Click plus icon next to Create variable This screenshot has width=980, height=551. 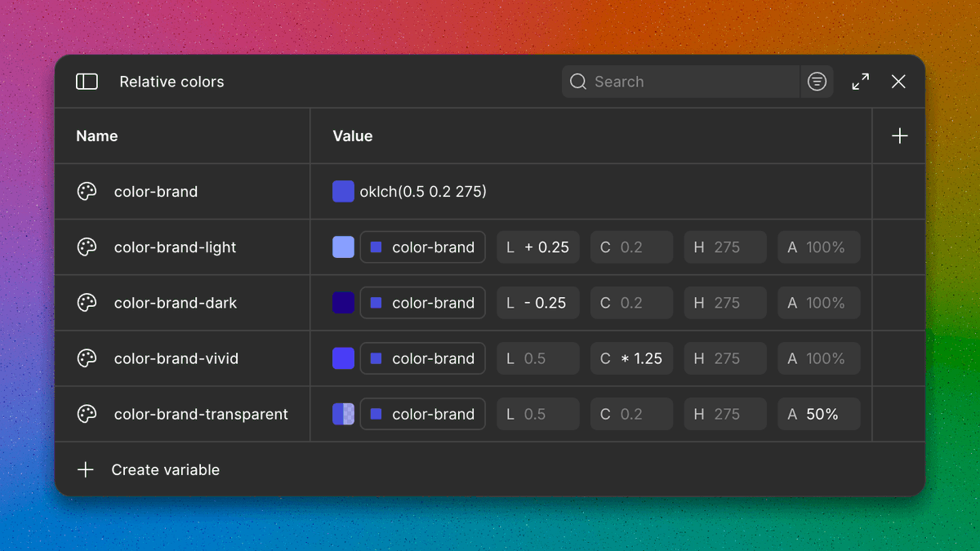86,469
